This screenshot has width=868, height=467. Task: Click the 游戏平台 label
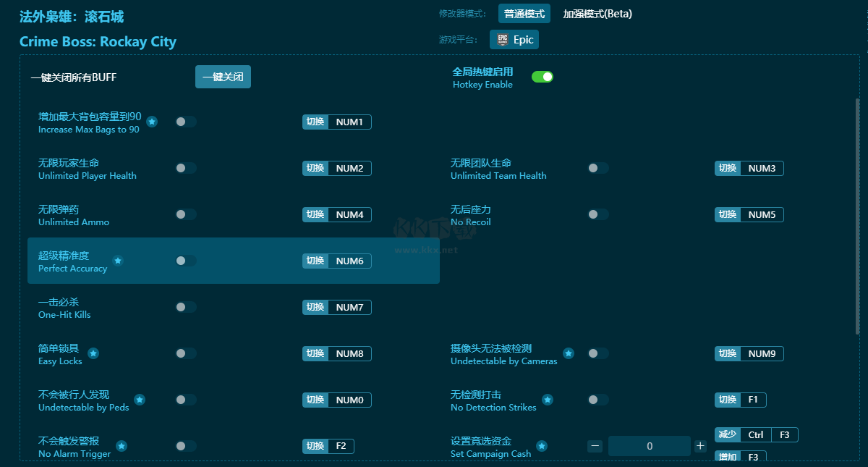pyautogui.click(x=459, y=40)
